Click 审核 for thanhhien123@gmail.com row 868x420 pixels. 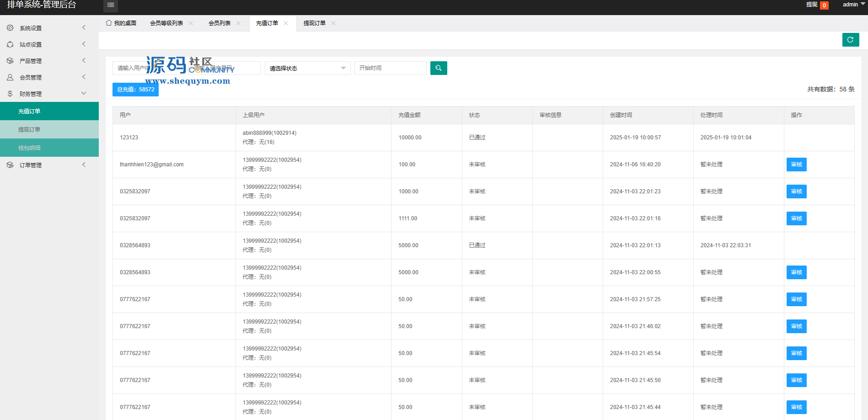point(797,165)
